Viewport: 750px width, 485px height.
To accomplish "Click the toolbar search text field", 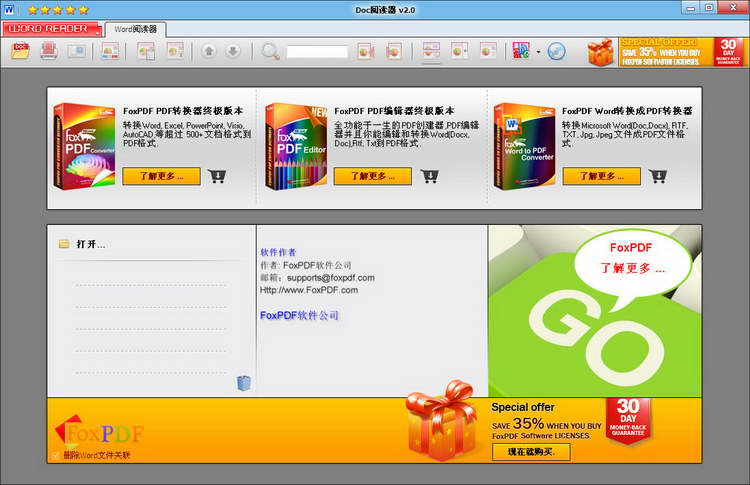I will coord(317,52).
